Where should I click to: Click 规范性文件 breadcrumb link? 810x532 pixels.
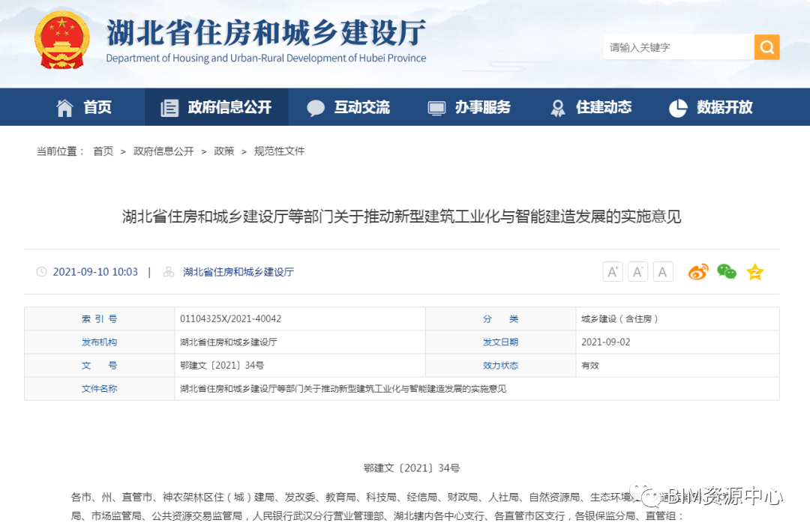[x=279, y=151]
